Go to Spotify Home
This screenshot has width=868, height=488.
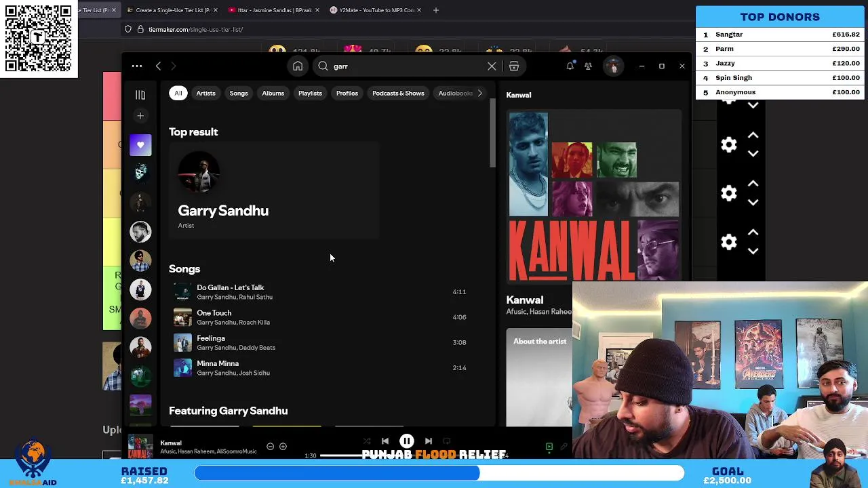(x=298, y=66)
